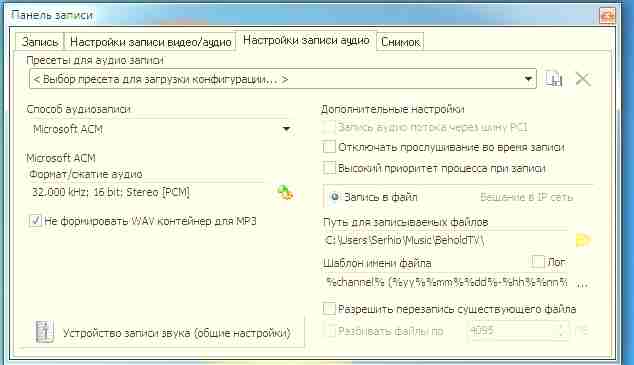Enable Отключать прослушивание во время записи
Image resolution: width=634 pixels, height=365 pixels.
tap(329, 147)
